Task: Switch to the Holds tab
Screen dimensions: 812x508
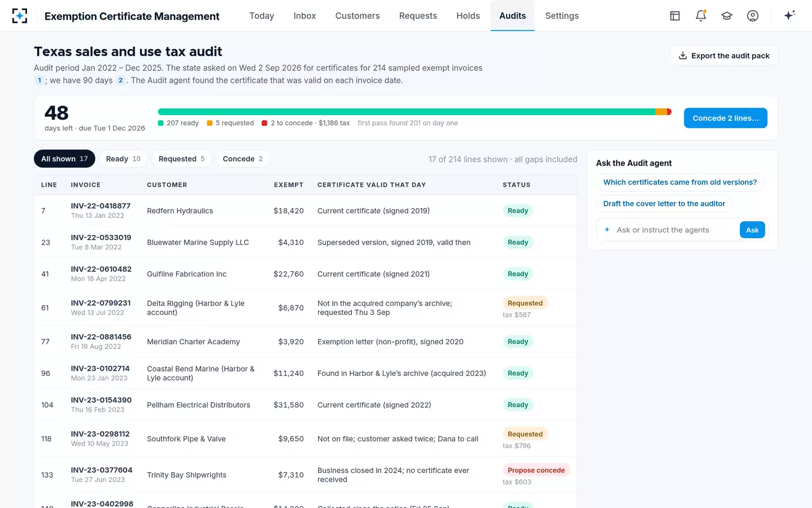Action: point(468,16)
